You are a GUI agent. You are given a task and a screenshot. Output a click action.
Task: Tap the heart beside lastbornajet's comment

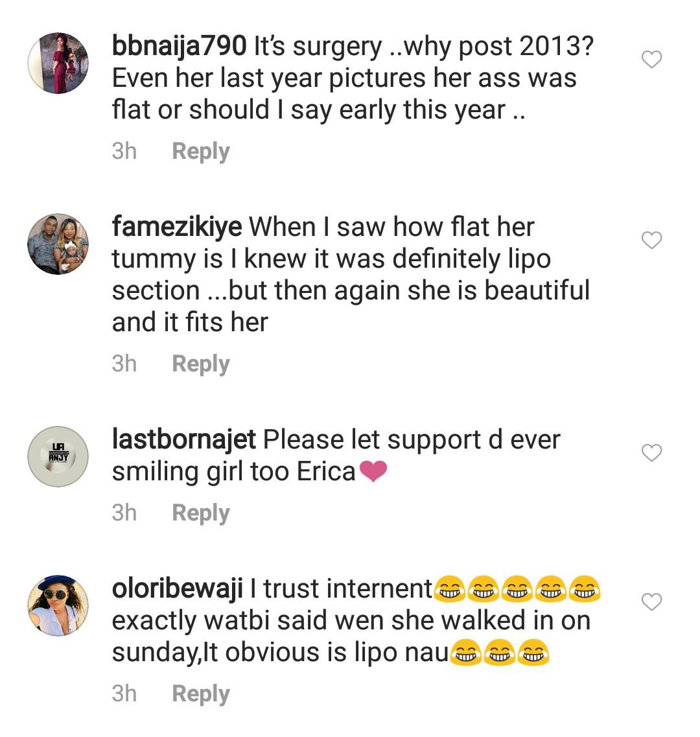(651, 453)
